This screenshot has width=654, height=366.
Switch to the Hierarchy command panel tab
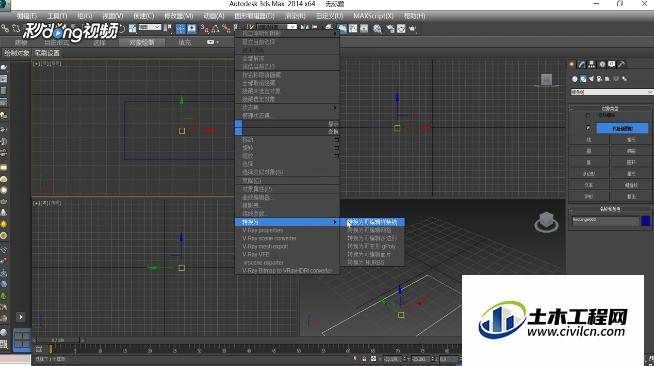click(592, 64)
